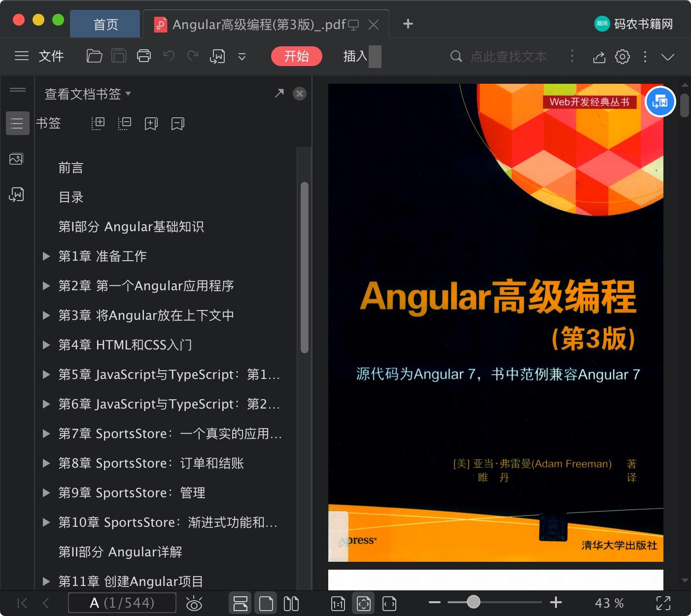Toggle fit width zoom
The width and height of the screenshot is (691, 616).
point(389,603)
